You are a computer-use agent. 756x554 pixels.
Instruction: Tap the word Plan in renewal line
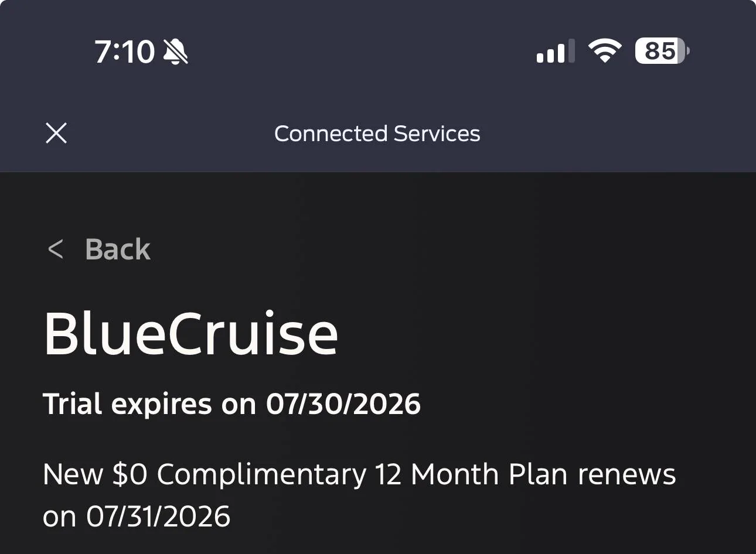[538, 474]
